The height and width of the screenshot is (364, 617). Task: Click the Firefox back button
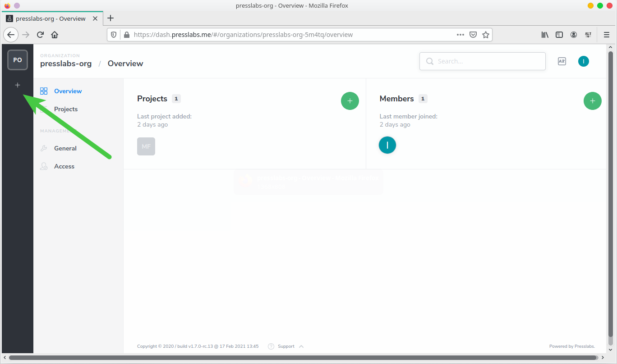[x=11, y=35]
